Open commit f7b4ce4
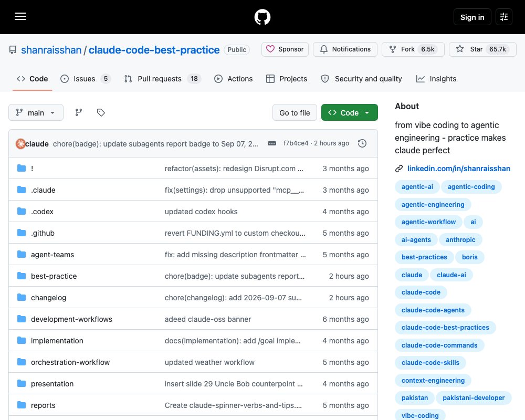 [x=296, y=143]
